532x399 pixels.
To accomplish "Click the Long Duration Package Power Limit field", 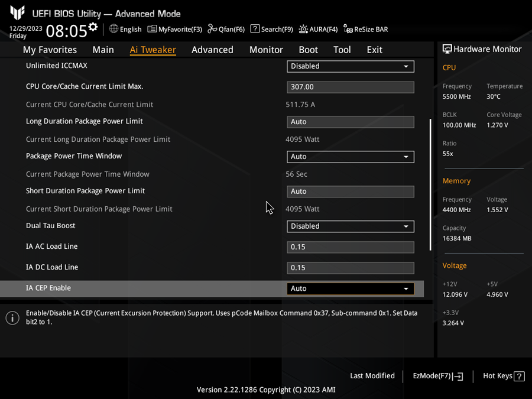I will [351, 122].
